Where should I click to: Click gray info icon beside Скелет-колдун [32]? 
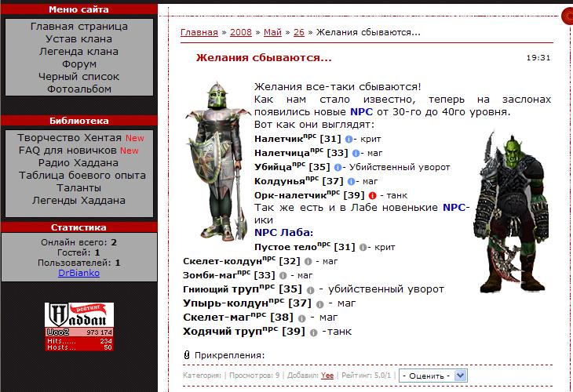[308, 262]
